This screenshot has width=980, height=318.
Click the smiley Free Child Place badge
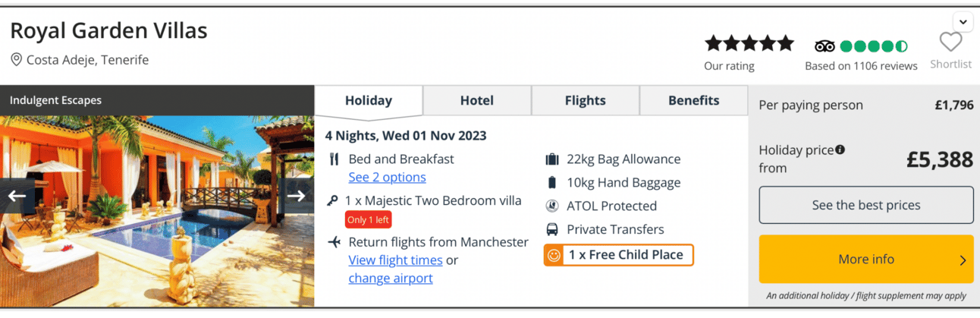(618, 255)
